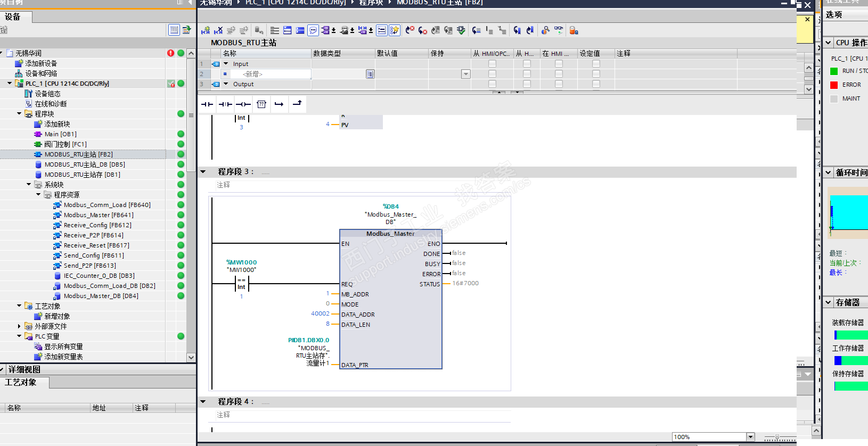Open the data type picker in the new row
This screenshot has width=868, height=446.
(370, 74)
